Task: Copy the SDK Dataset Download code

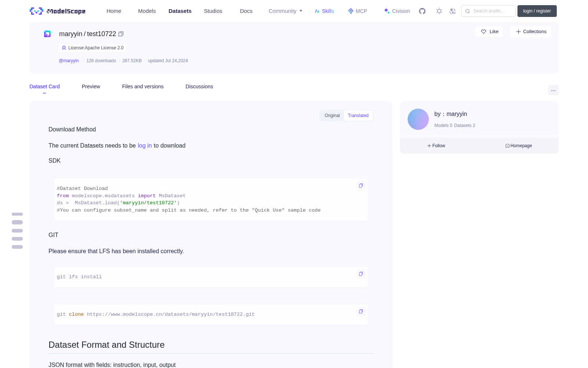Action: pos(361,185)
